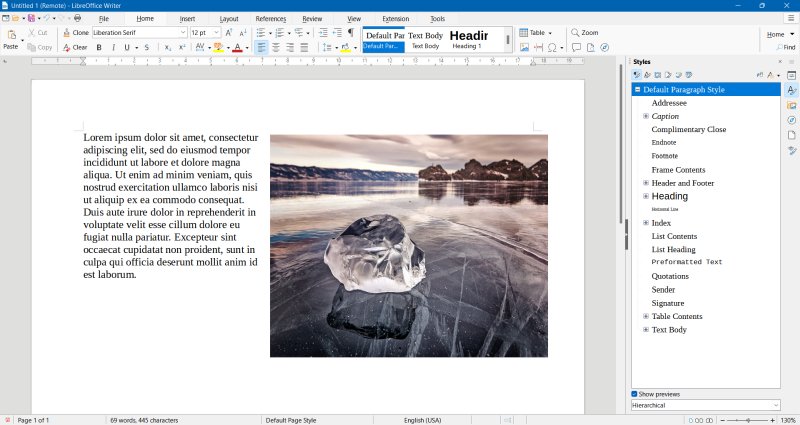Toggle formatting marks (pilcrow) display
800x425 pixels.
350,33
